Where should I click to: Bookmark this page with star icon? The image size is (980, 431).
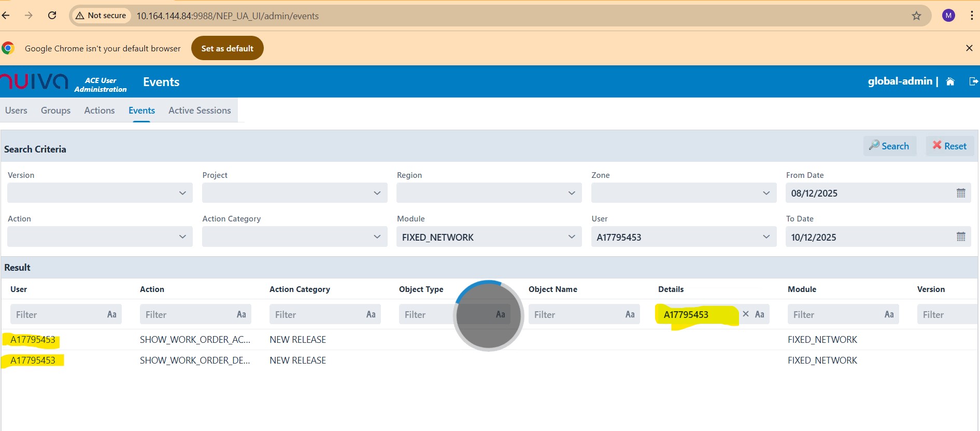[916, 16]
